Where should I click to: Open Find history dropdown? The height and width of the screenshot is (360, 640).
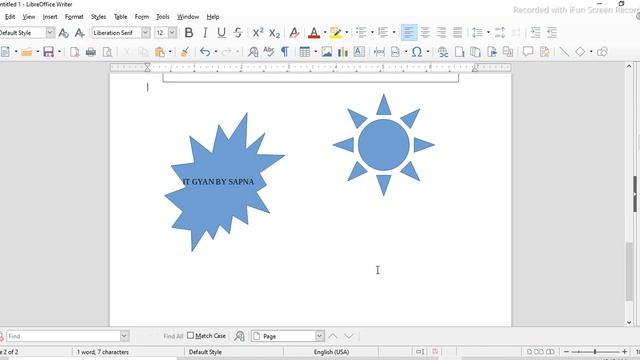[x=124, y=336]
